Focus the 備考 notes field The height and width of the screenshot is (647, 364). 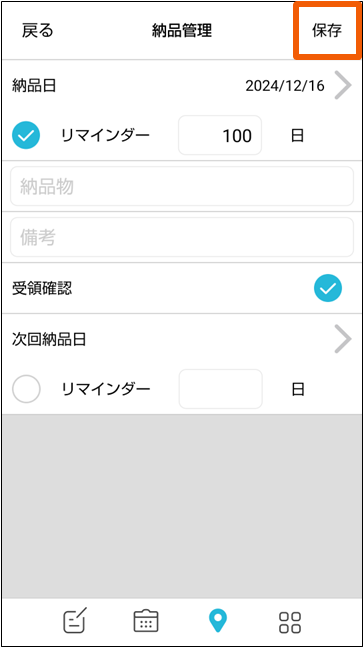click(x=182, y=237)
